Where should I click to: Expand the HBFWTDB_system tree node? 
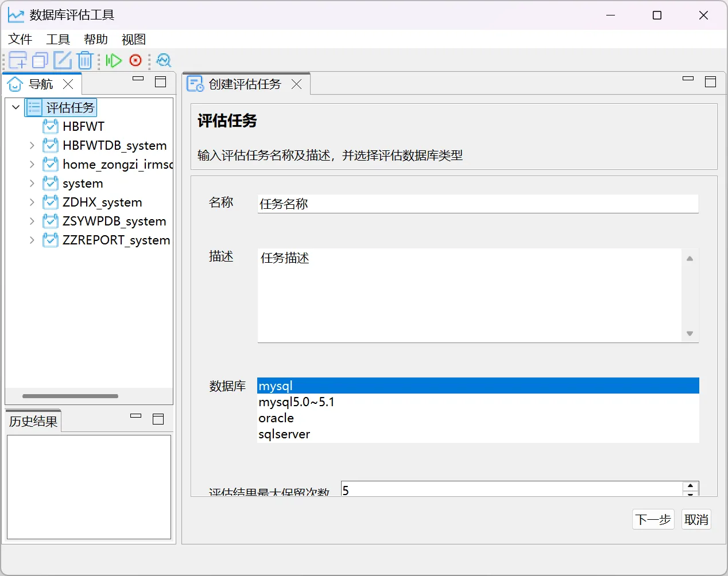point(32,146)
